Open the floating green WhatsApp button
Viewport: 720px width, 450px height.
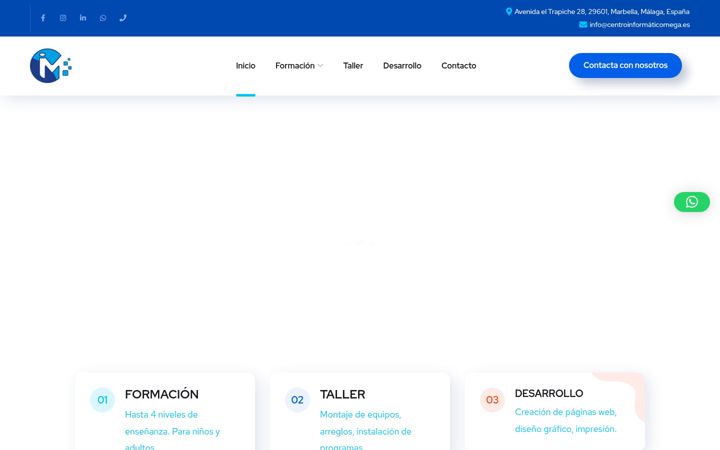pos(692,202)
